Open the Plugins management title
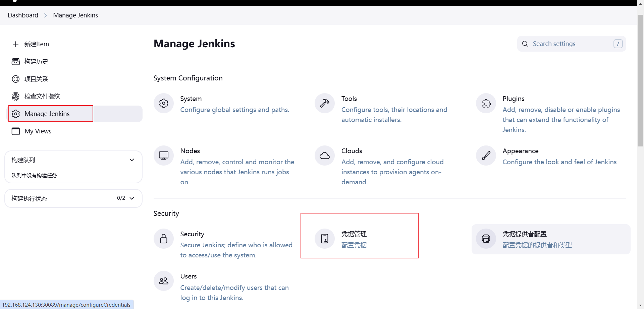 pos(514,99)
